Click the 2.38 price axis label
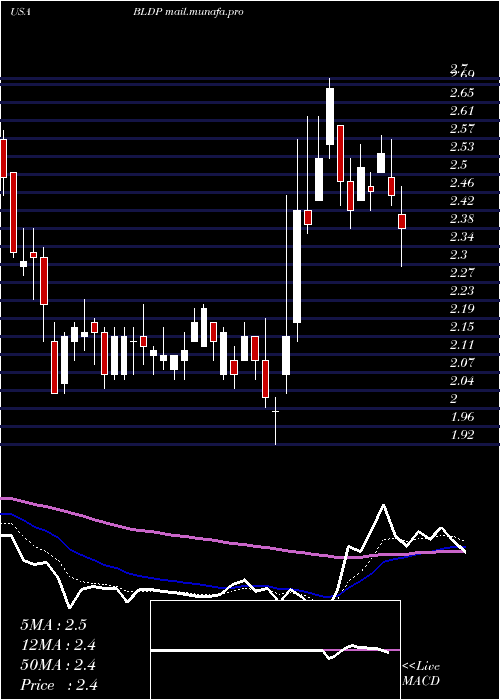Viewport: 500px width, 700px height. click(462, 219)
